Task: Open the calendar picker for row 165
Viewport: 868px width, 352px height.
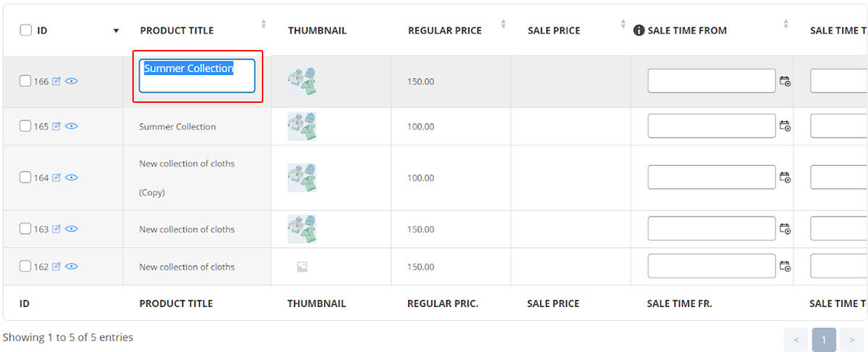Action: pyautogui.click(x=785, y=126)
